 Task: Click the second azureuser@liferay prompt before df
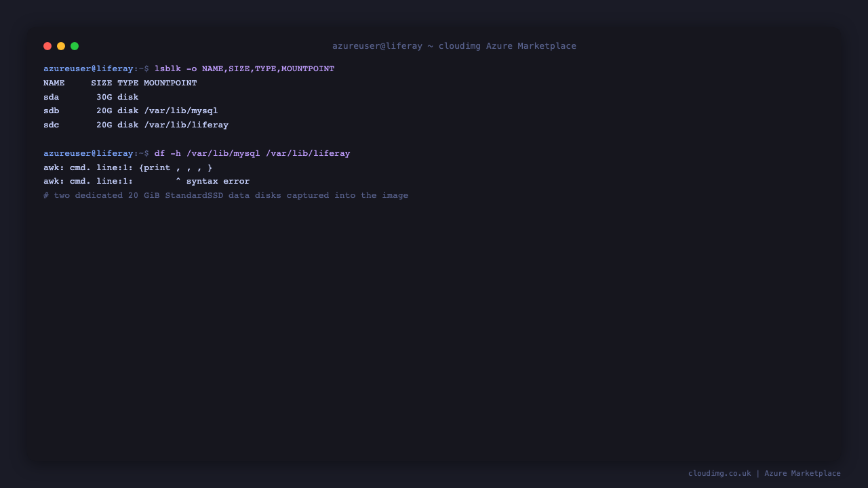point(96,154)
